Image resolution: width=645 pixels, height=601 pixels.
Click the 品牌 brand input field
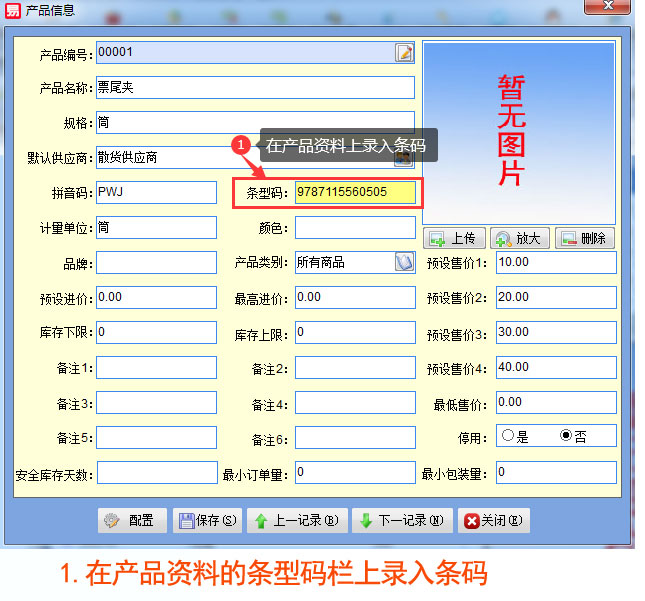[x=156, y=262]
